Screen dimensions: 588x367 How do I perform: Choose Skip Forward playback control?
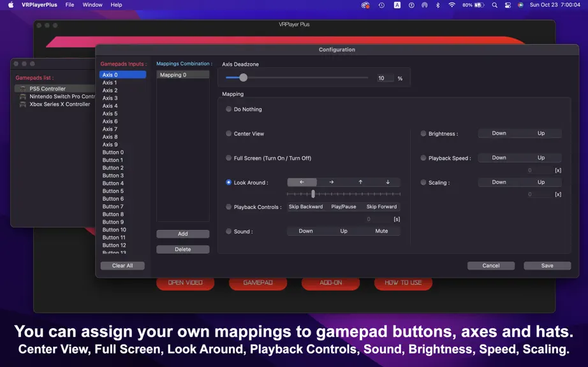(381, 206)
